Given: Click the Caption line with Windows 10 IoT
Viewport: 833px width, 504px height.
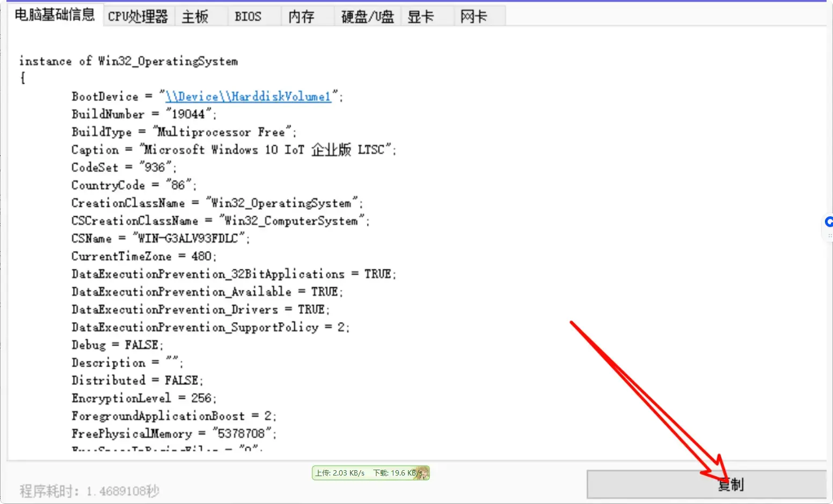Looking at the screenshot, I should [x=233, y=150].
